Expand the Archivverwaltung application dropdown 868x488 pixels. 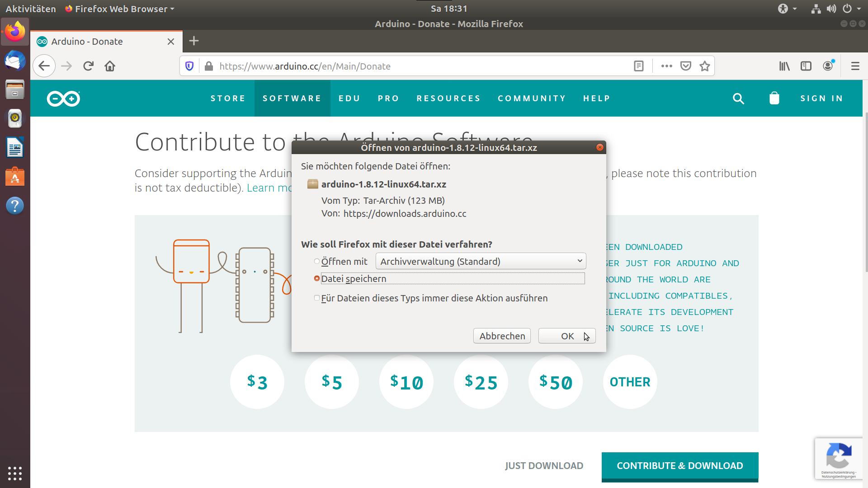(481, 261)
